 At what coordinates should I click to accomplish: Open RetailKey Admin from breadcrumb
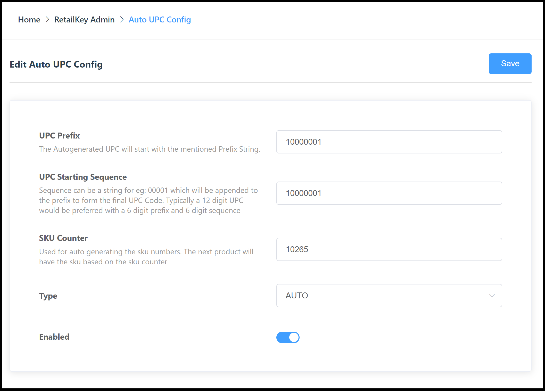(x=84, y=19)
